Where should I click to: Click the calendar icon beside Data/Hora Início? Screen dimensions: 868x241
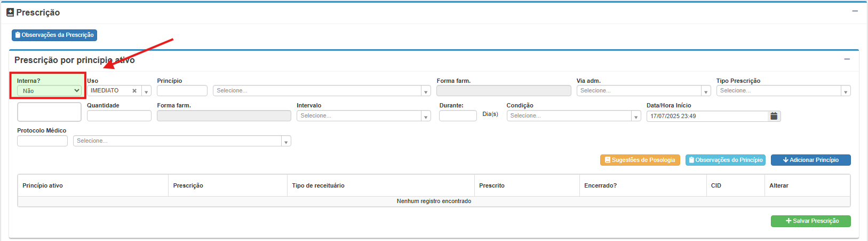tap(774, 116)
